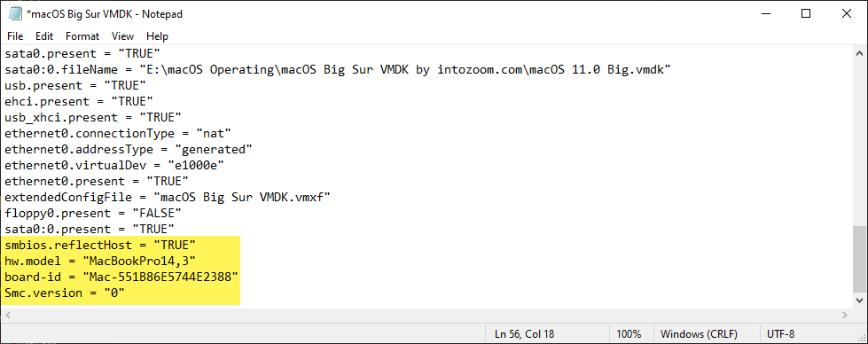Viewport: 868px width, 344px height.
Task: Click the sata0:0.fileName line text
Action: coord(338,70)
